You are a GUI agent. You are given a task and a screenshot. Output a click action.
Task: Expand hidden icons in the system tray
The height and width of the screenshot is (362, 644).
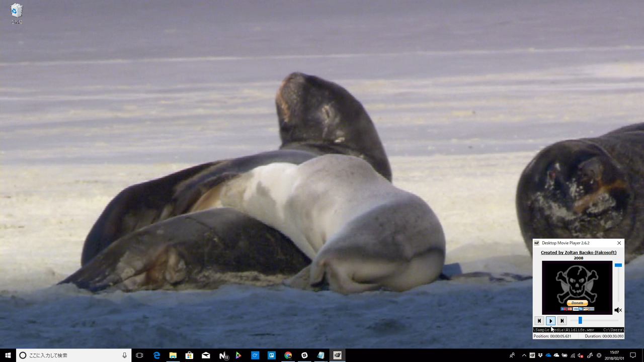(x=524, y=355)
